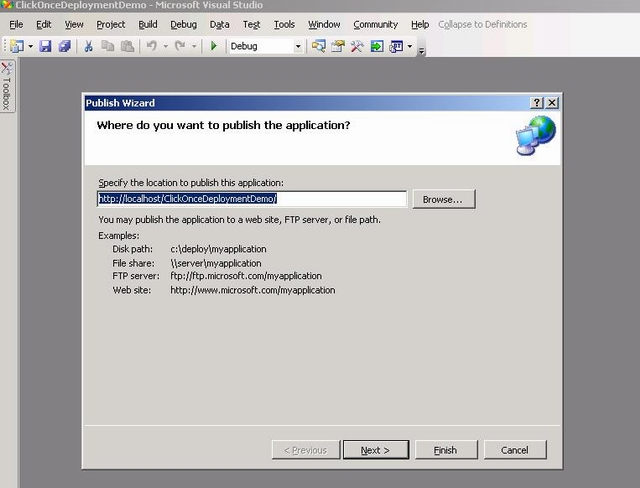Open the View menu

[x=74, y=24]
